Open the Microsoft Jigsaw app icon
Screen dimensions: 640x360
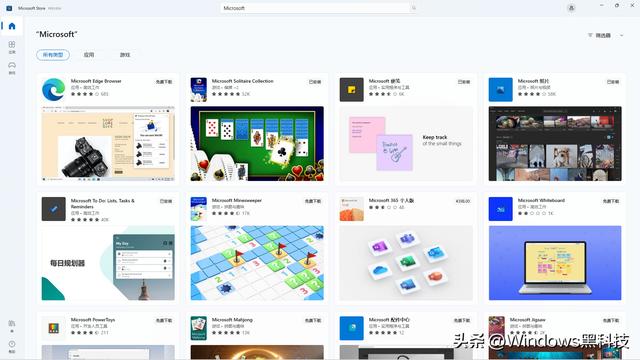[x=496, y=328]
